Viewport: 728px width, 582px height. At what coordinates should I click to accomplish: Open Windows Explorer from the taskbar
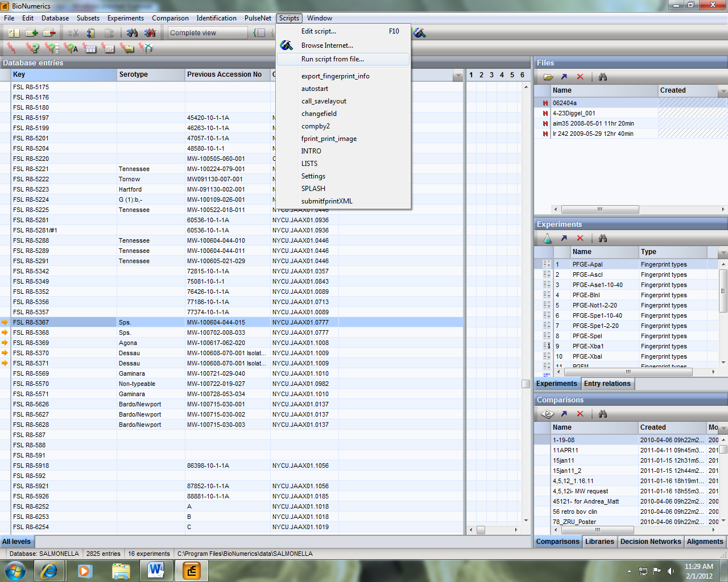[121, 570]
